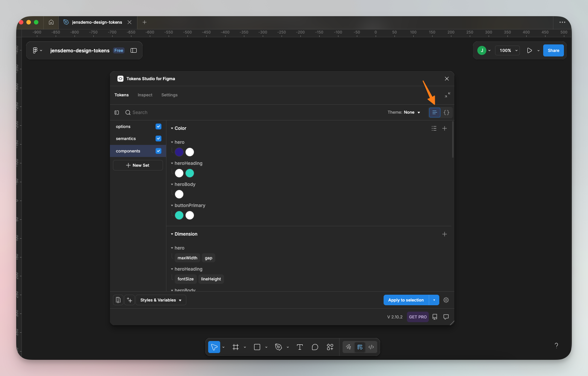Image resolution: width=588 pixels, height=376 pixels.
Task: Select the Text tool
Action: click(x=300, y=347)
